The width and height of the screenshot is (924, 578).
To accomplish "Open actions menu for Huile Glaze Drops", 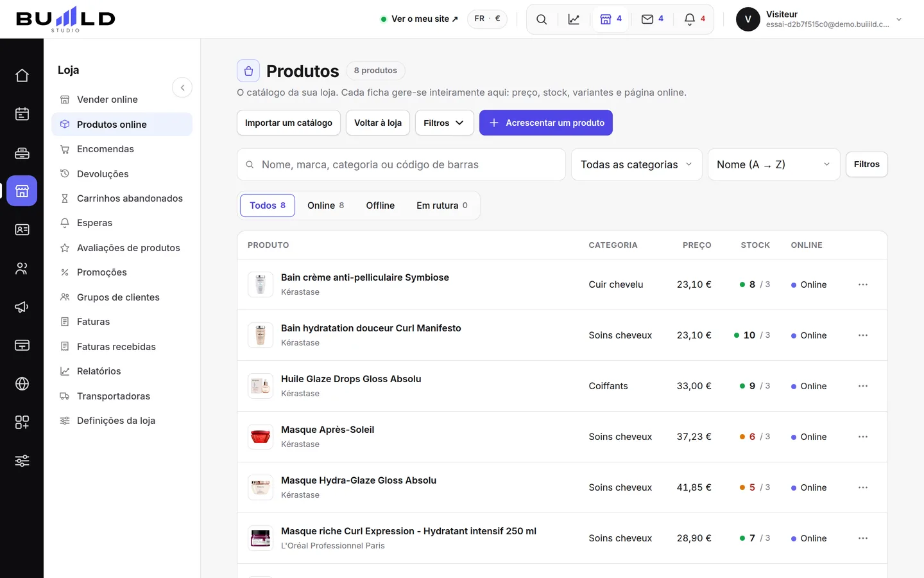I will click(863, 386).
